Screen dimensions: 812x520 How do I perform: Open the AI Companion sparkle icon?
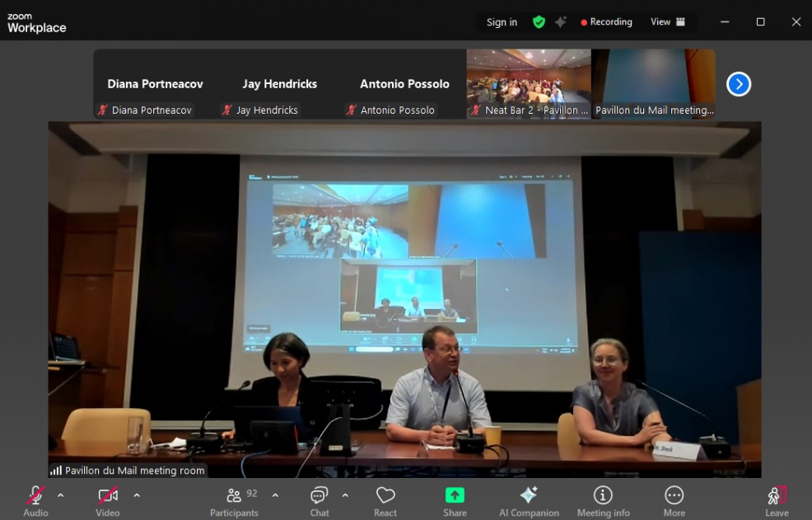tap(529, 495)
